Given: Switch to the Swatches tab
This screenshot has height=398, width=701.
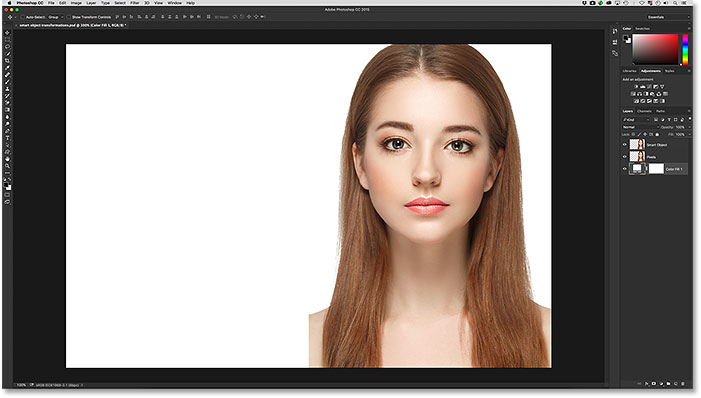Looking at the screenshot, I should [x=642, y=29].
